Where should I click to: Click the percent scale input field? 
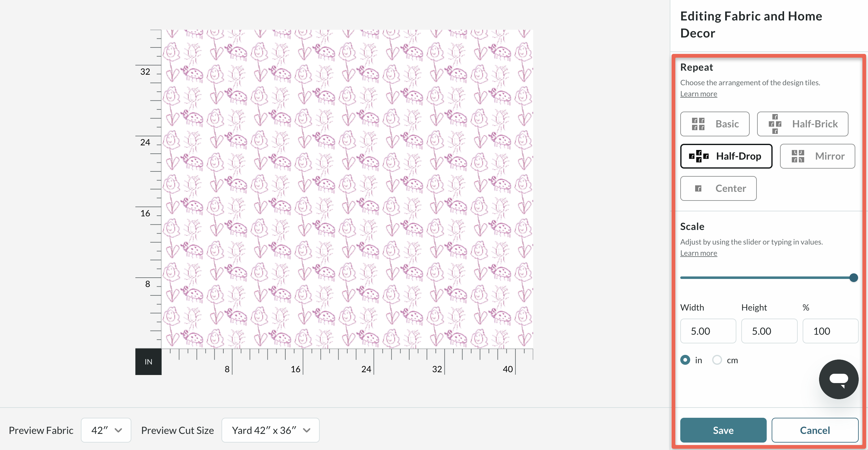[x=830, y=331]
